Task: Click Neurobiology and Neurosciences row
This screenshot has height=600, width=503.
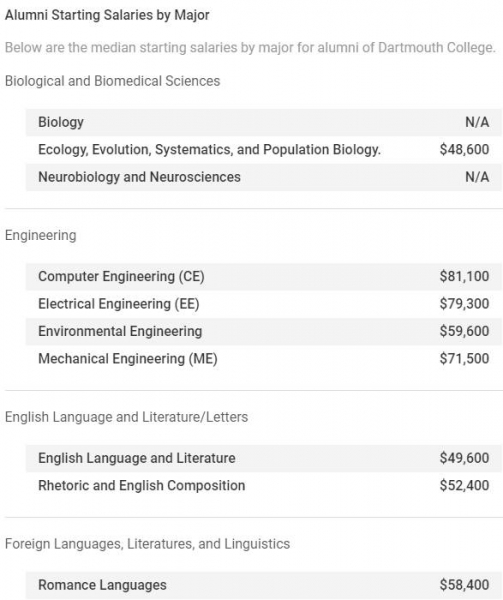Action: coord(264,177)
